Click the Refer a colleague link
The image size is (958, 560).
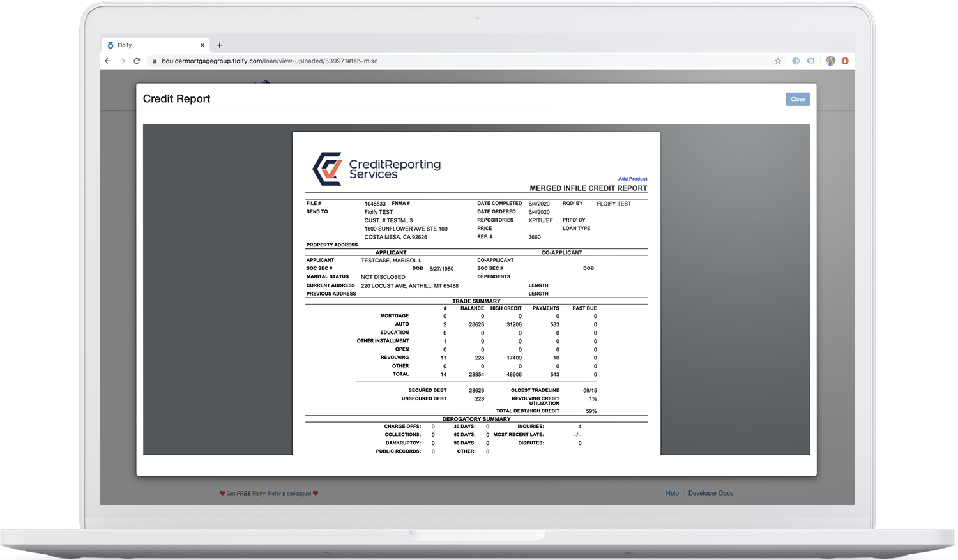tap(289, 494)
